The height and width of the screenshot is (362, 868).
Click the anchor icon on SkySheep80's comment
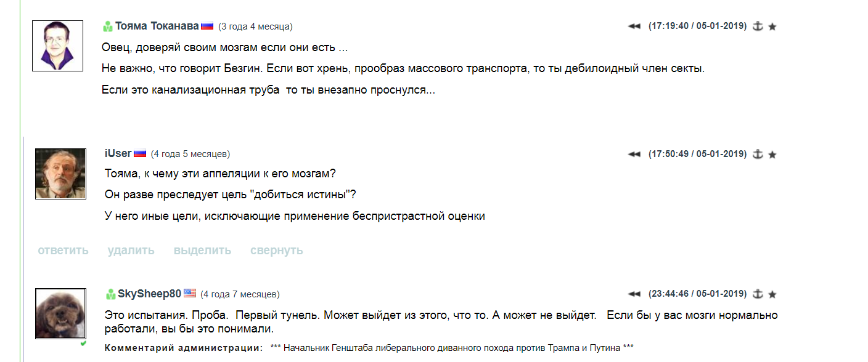[759, 294]
